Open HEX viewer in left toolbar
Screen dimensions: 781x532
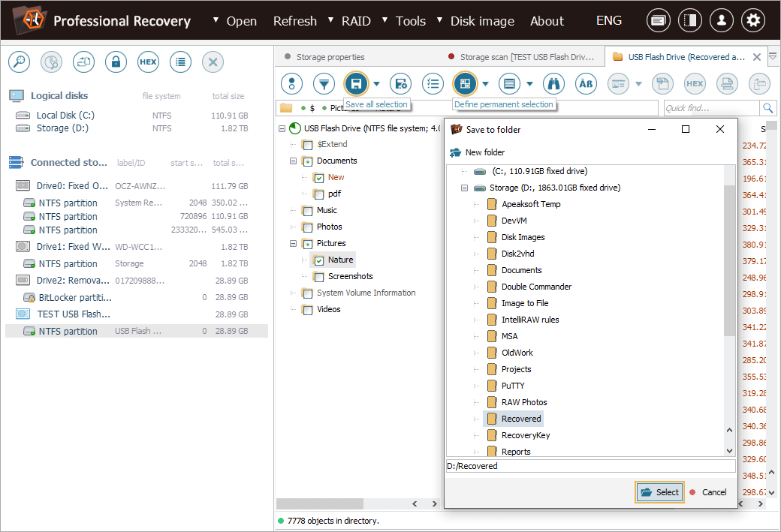click(x=148, y=62)
